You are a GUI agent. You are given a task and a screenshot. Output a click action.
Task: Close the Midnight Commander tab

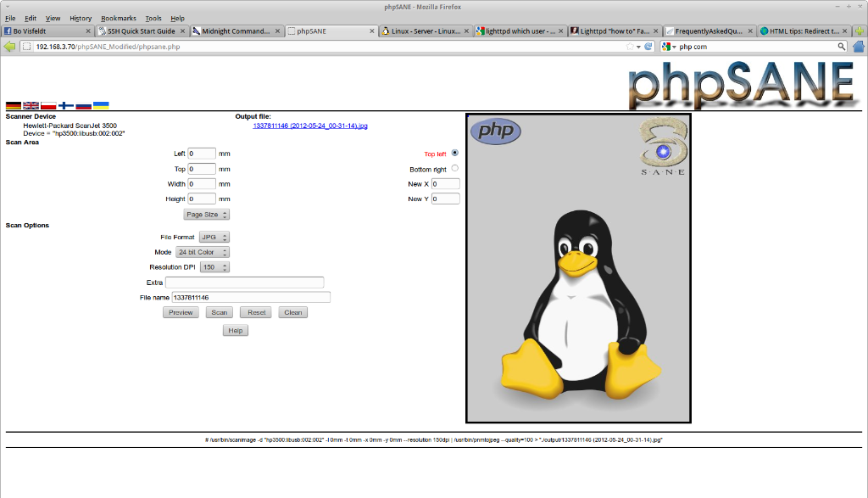[277, 31]
